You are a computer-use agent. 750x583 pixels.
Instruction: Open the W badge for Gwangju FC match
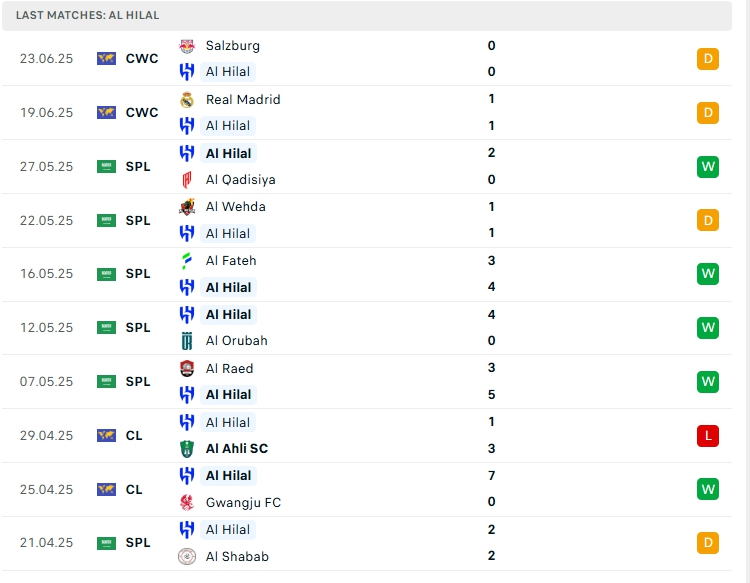708,489
